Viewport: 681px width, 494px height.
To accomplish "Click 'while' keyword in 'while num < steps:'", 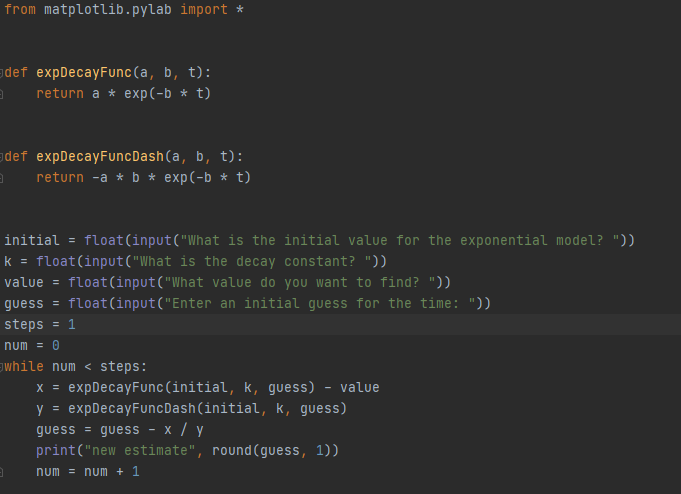I will pyautogui.click(x=24, y=366).
